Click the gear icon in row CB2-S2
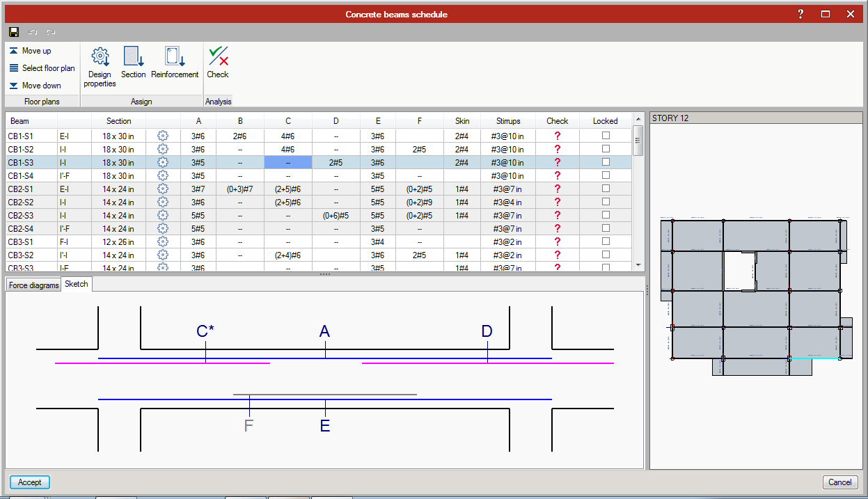Viewport: 868px width, 499px height. click(163, 202)
